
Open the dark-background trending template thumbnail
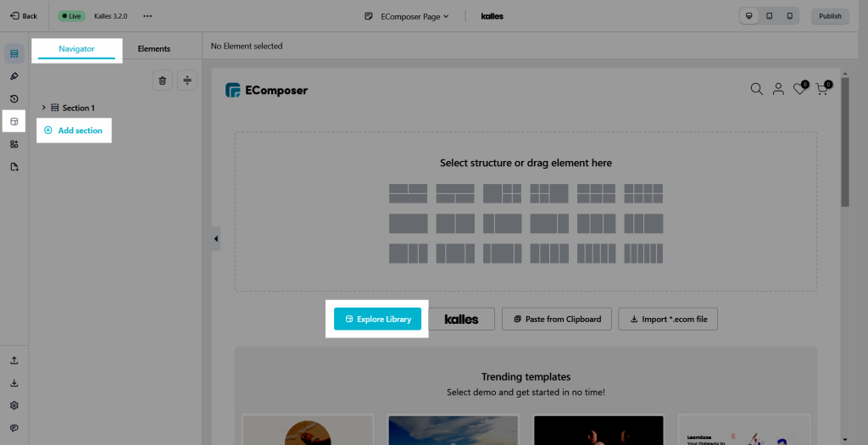[x=598, y=431]
